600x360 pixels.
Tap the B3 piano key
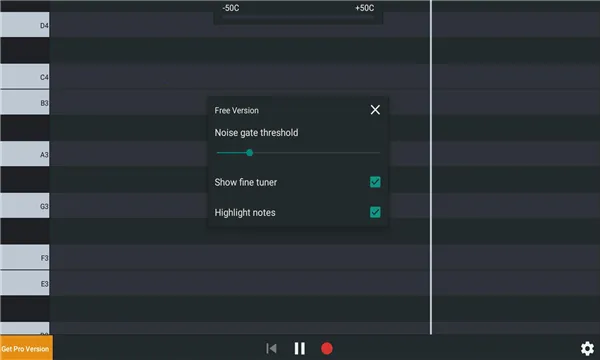24,102
